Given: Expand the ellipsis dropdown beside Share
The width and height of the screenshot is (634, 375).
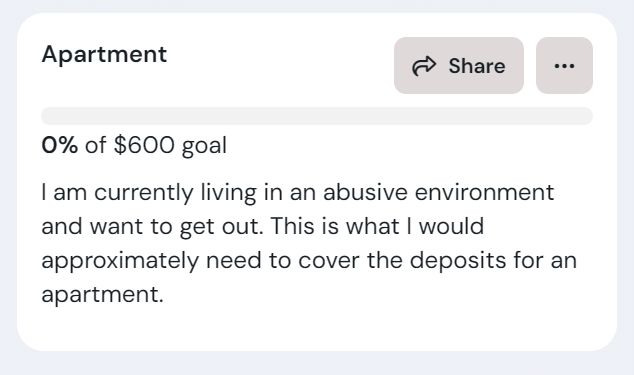Looking at the screenshot, I should [x=564, y=66].
